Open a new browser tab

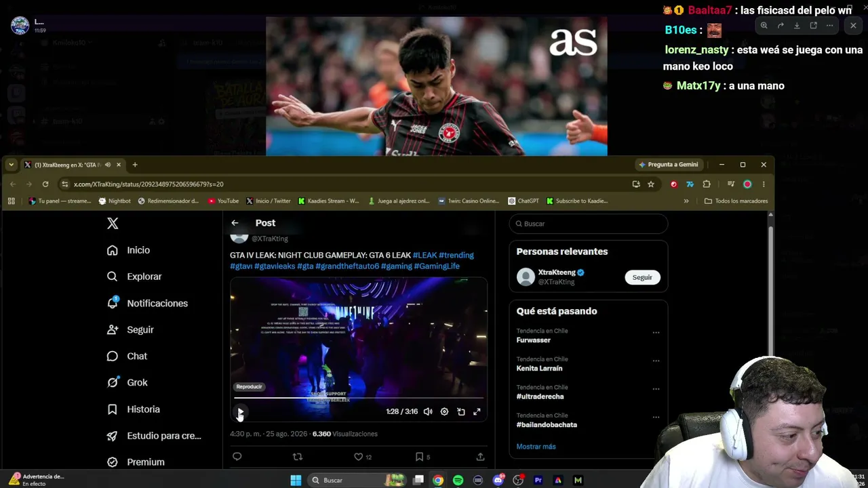point(135,165)
